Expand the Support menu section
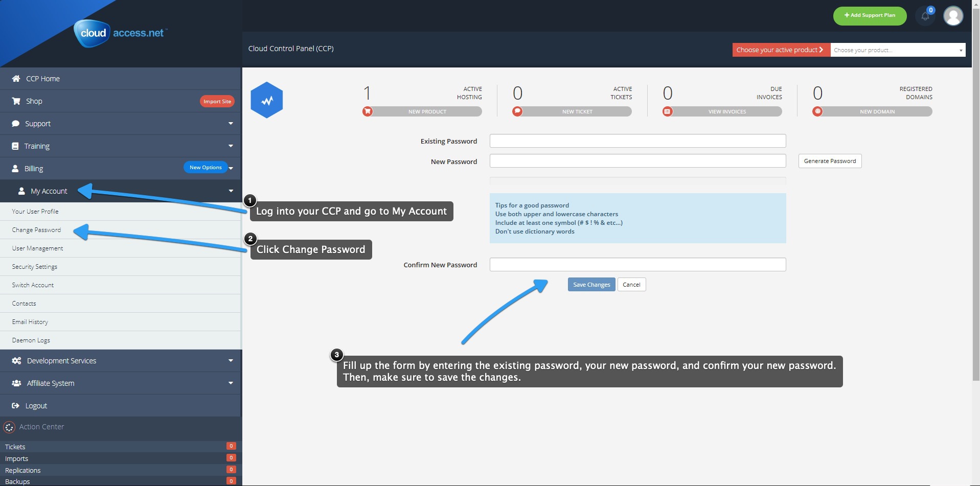980x486 pixels. (x=121, y=124)
